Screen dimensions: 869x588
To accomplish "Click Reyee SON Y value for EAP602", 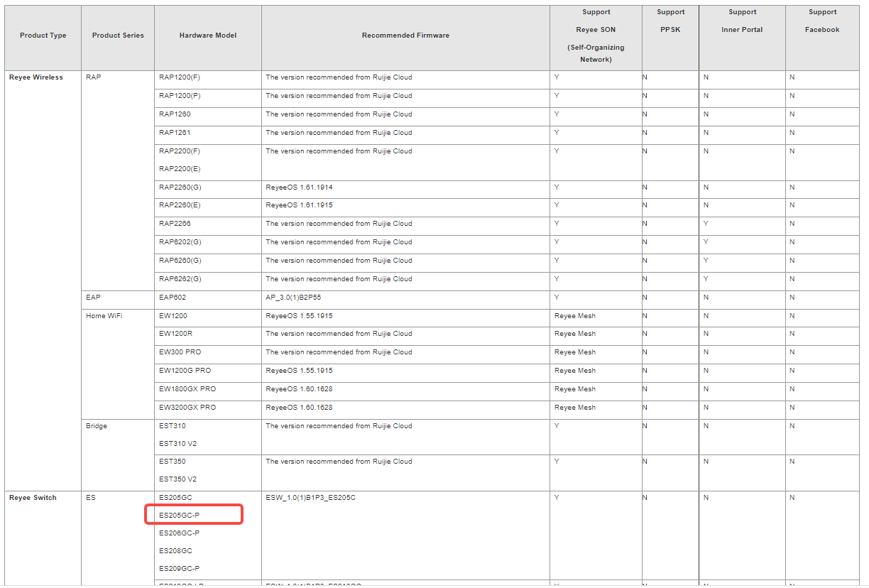I will click(x=557, y=298).
